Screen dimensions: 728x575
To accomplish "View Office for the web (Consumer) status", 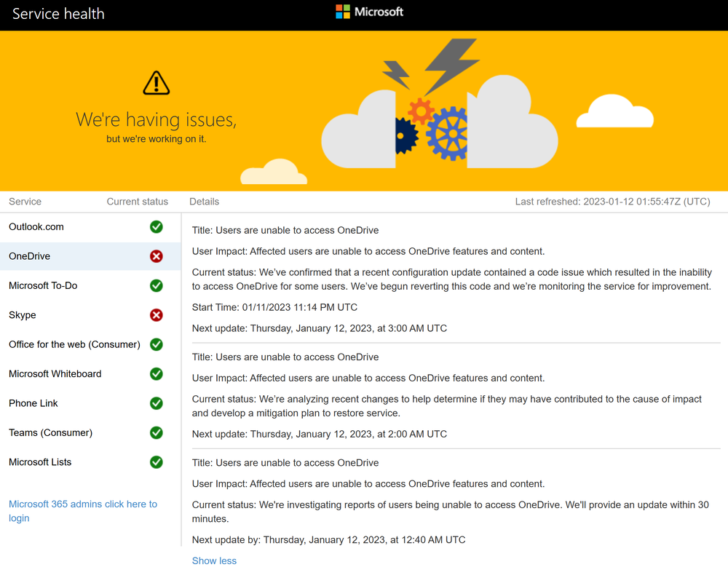I will click(74, 344).
